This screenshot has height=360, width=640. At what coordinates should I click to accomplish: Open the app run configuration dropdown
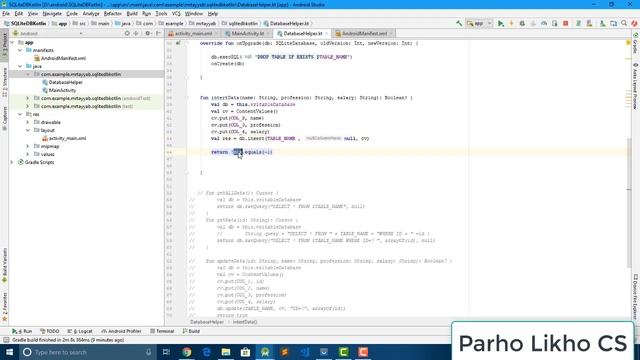point(479,23)
